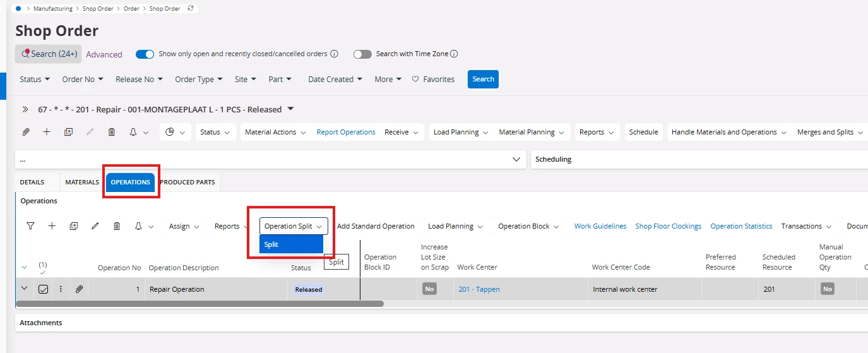Select the Operations tab
Image resolution: width=868 pixels, height=353 pixels.
click(x=131, y=182)
